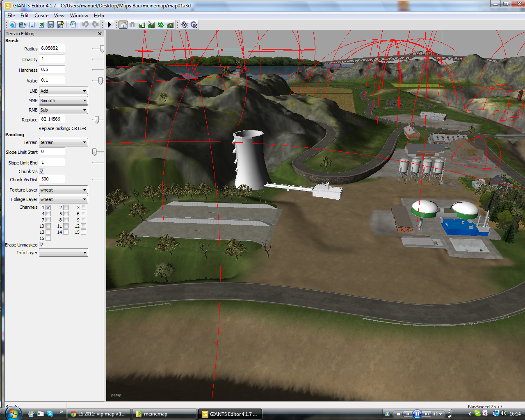Select the house navigation tool
This screenshot has width=525, height=420.
click(x=123, y=25)
